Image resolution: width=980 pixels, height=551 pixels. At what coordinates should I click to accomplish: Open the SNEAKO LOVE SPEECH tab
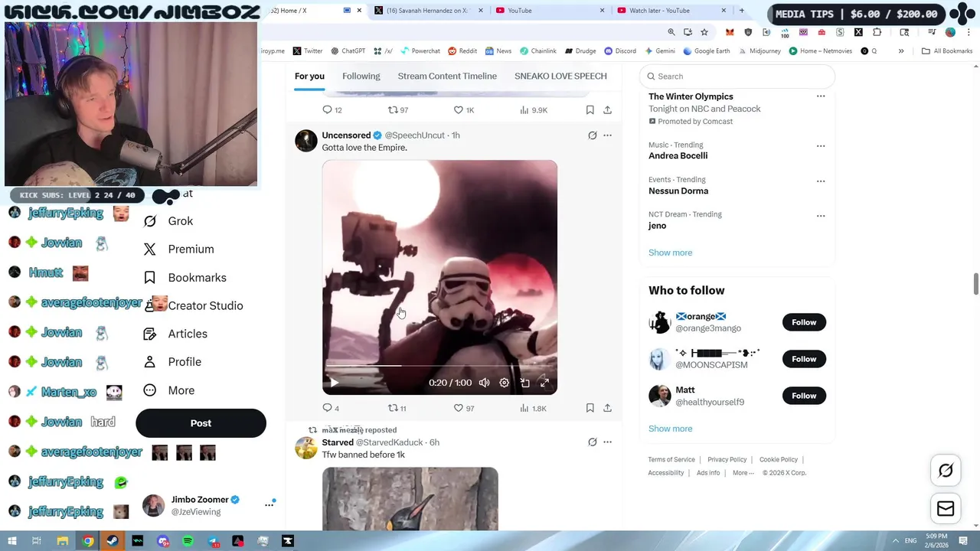pos(560,76)
